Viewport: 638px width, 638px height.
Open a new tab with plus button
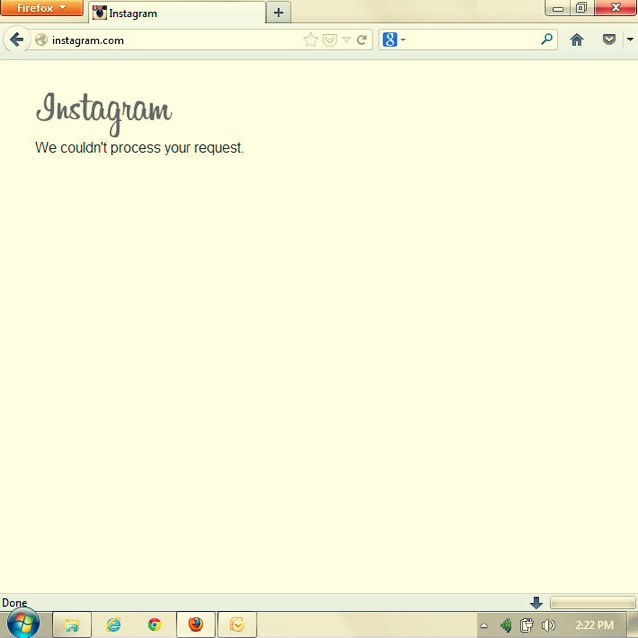279,13
